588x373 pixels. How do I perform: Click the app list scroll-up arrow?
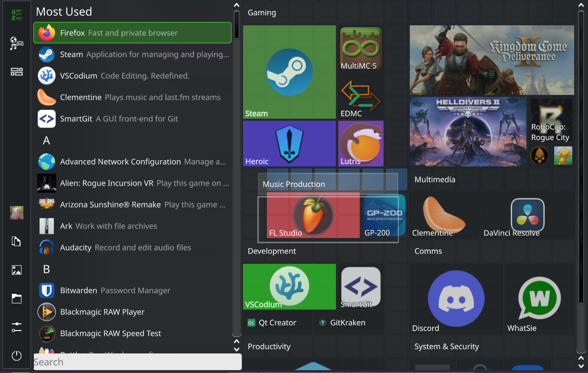pos(236,5)
